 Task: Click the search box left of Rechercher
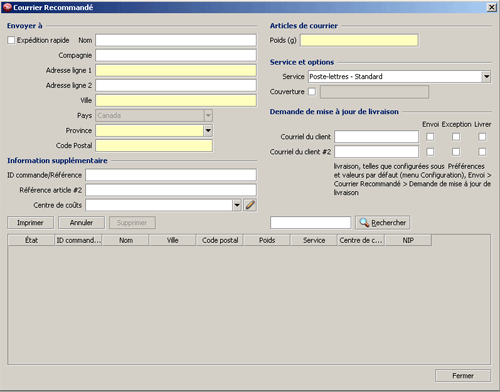tap(311, 223)
